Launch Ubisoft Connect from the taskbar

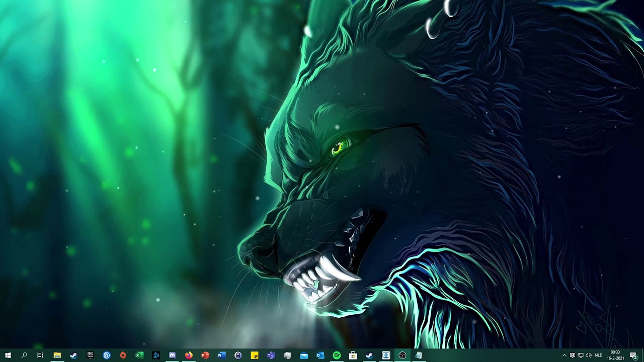107,355
